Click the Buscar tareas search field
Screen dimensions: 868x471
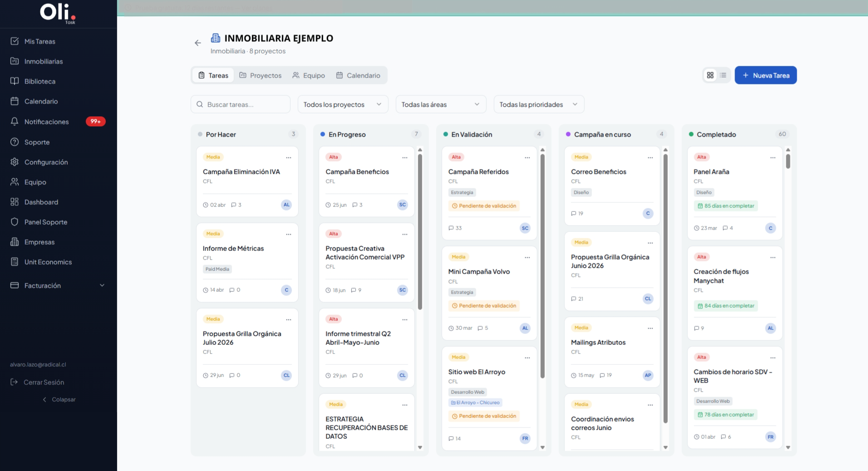point(241,104)
